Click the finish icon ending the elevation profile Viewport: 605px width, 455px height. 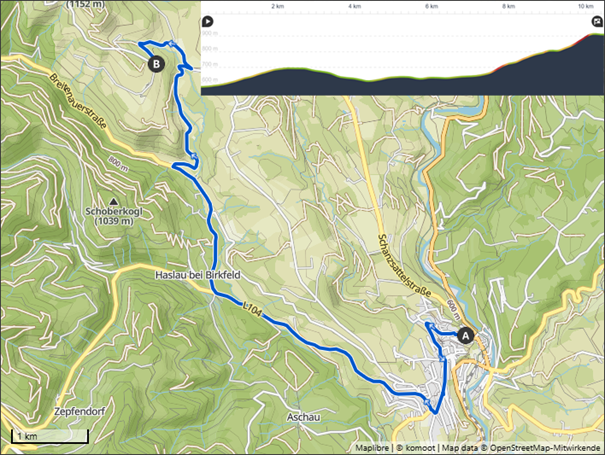click(x=597, y=22)
